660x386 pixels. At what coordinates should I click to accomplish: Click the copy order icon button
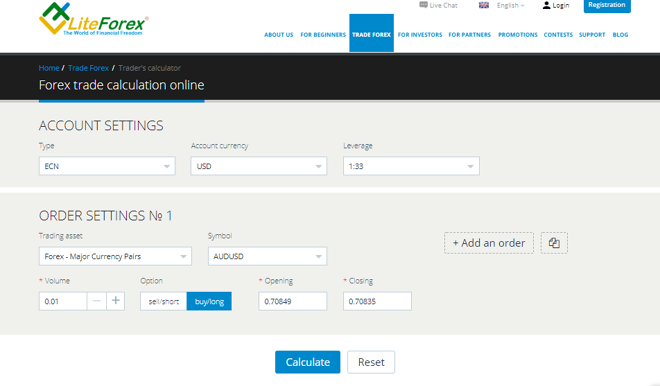(554, 243)
